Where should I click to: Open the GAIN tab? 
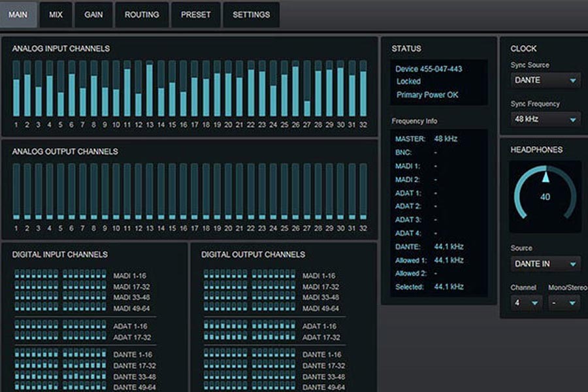coord(93,15)
